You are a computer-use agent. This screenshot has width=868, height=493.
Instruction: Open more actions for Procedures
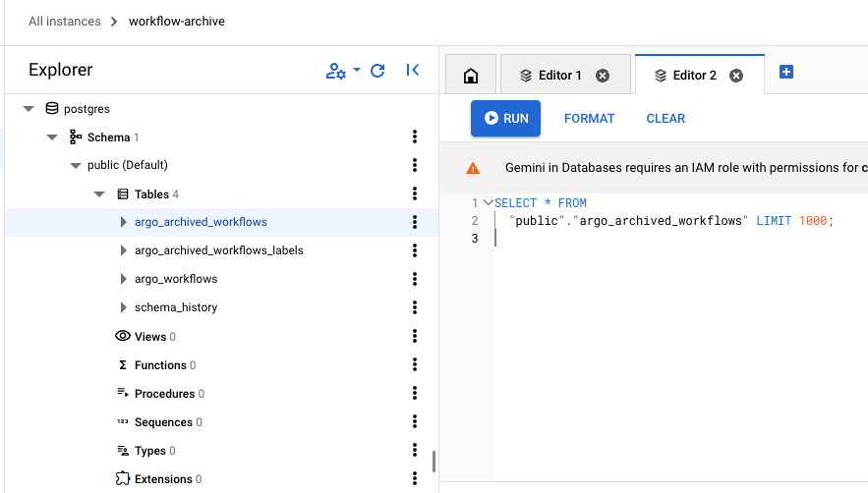[x=415, y=393]
